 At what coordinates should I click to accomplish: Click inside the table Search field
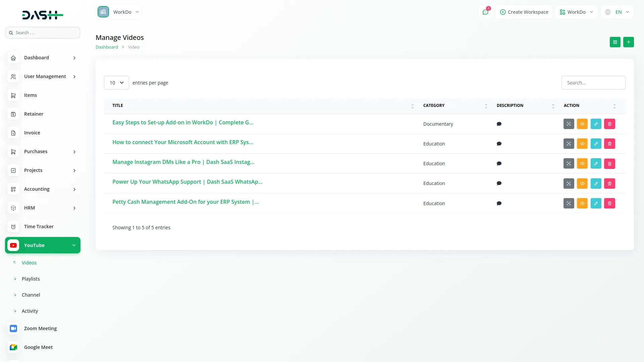[x=593, y=82]
